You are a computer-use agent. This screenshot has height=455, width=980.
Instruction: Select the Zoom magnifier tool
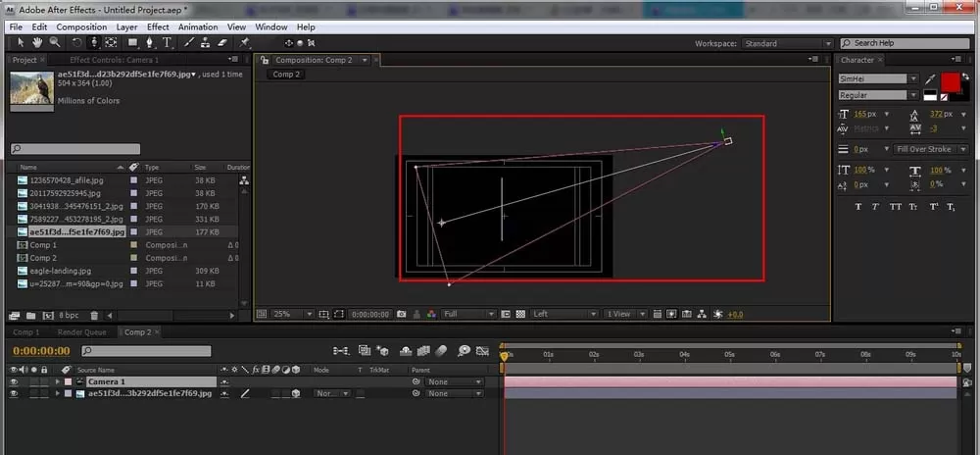55,42
